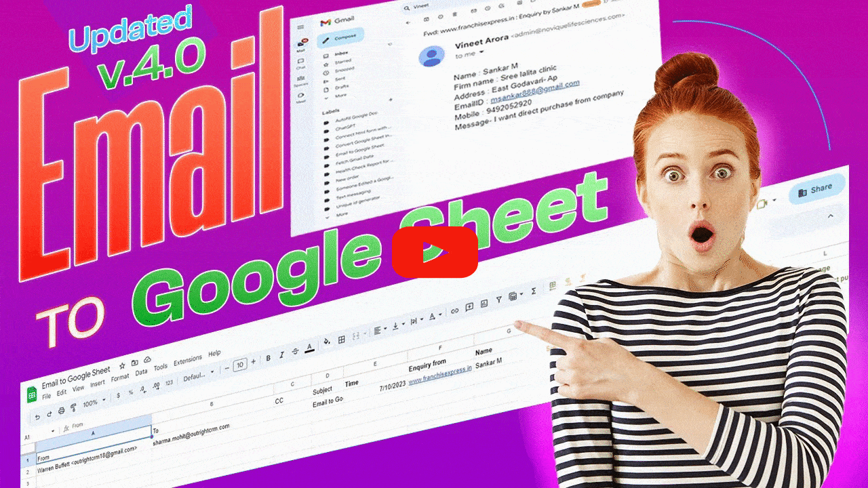Screen dimensions: 868x488
Task: Open the Data menu in Sheets
Action: click(x=141, y=372)
